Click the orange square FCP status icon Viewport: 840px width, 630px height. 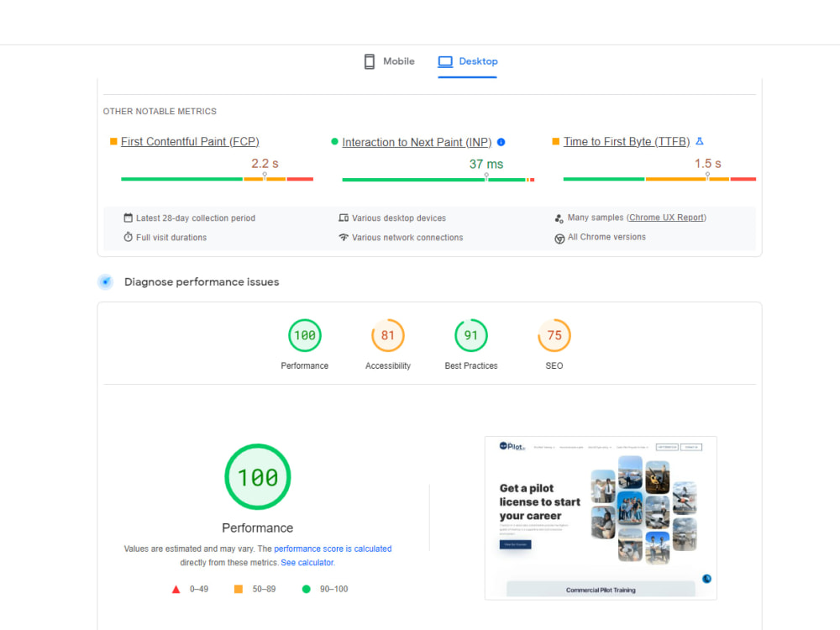point(113,141)
